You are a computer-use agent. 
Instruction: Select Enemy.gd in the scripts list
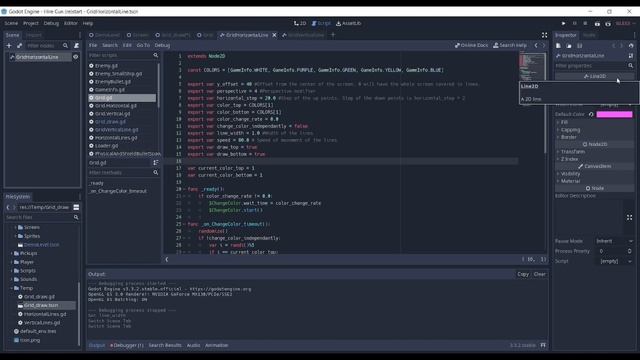[x=106, y=66]
